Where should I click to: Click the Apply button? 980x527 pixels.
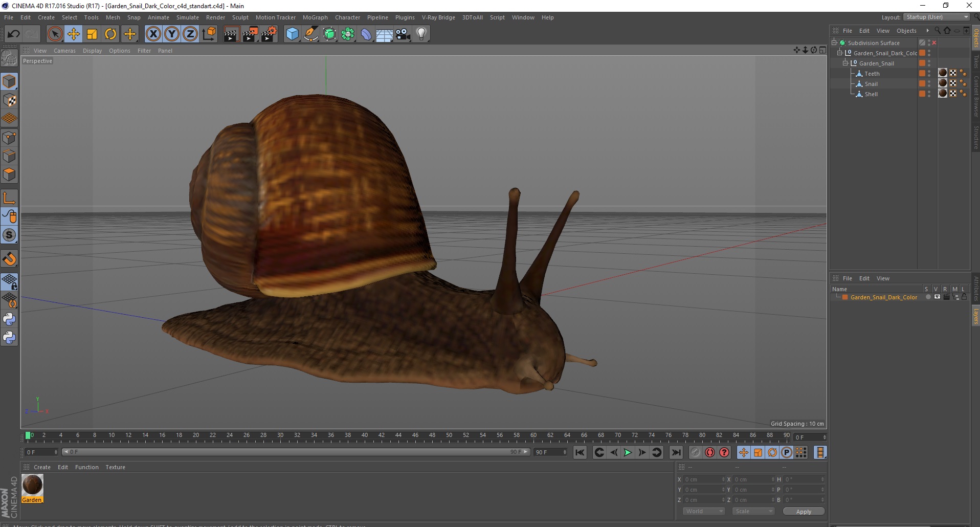coord(803,511)
